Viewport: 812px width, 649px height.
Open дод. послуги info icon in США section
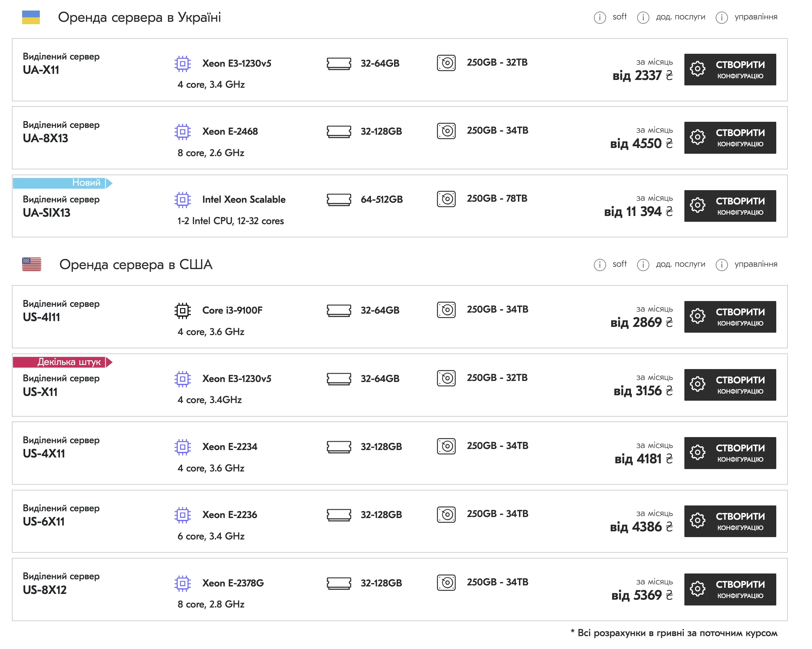click(643, 265)
